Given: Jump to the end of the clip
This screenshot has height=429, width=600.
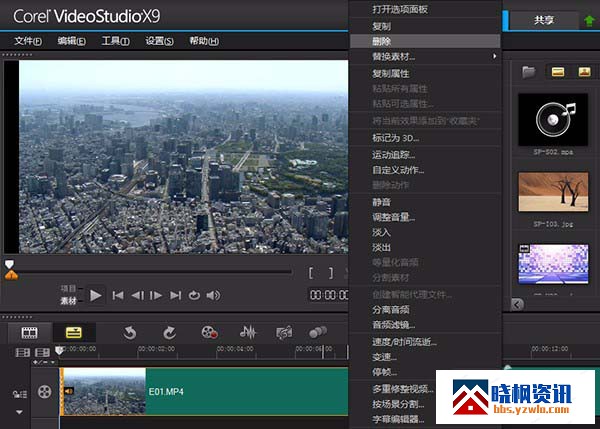Looking at the screenshot, I should (176, 295).
